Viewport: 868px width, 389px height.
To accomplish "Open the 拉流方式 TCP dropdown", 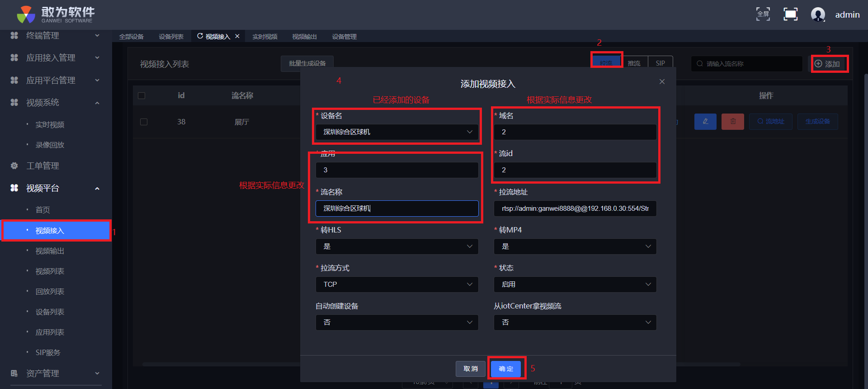I will [397, 285].
